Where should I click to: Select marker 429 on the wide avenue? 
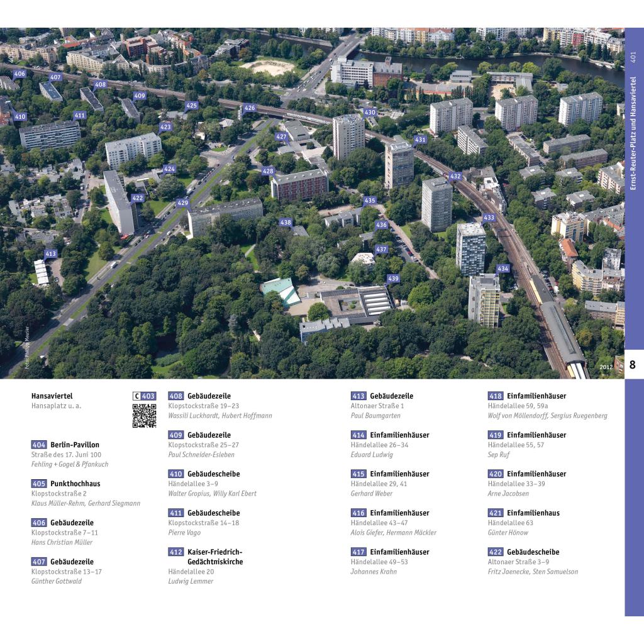(182, 203)
